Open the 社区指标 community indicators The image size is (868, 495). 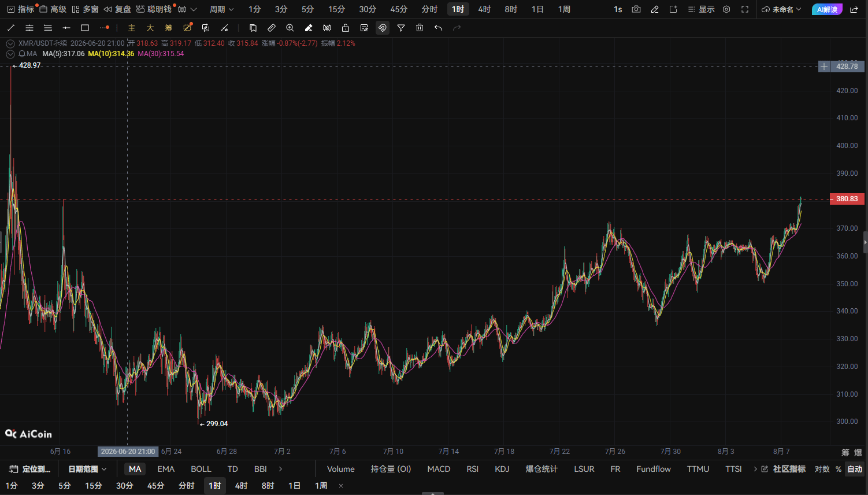pos(783,469)
